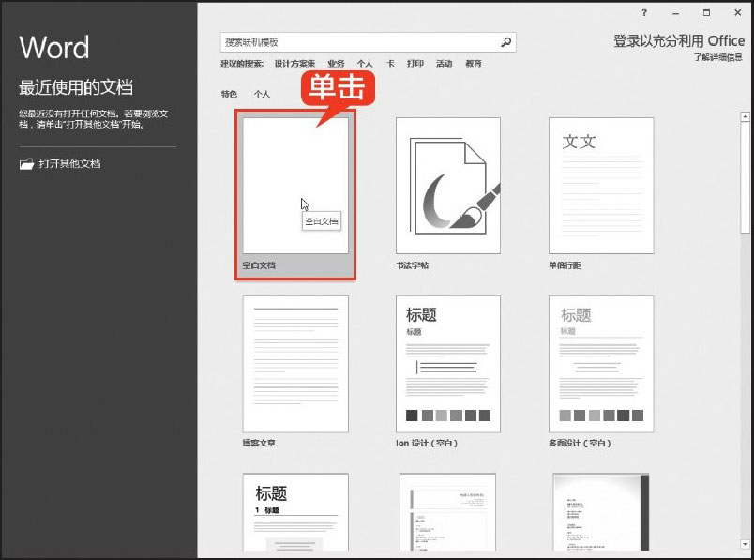
Task: Minimize the Word window
Action: pyautogui.click(x=675, y=13)
